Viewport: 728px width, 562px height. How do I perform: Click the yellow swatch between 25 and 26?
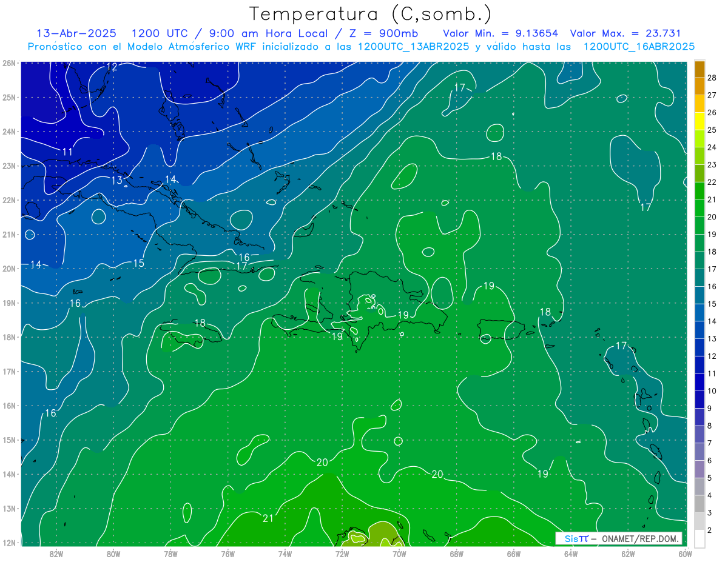pos(699,121)
